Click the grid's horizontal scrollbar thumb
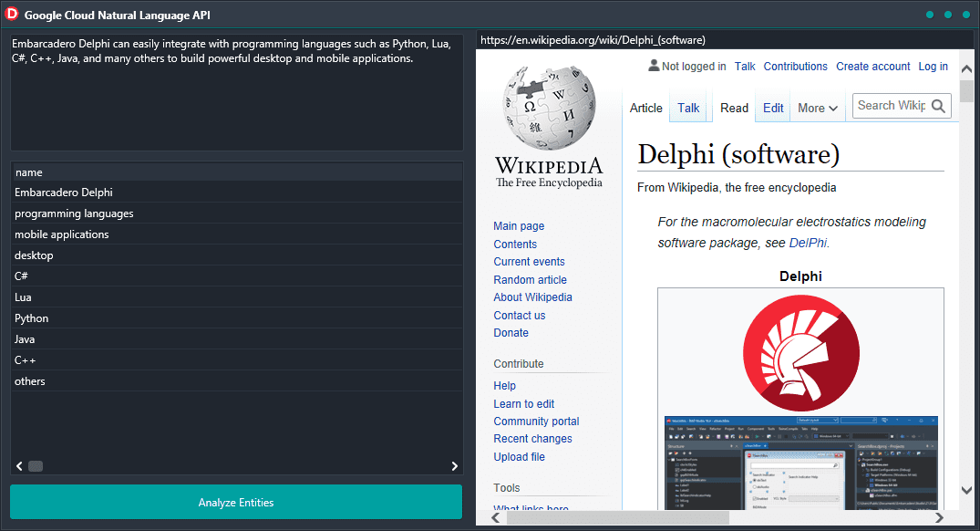The height and width of the screenshot is (531, 980). pyautogui.click(x=36, y=466)
